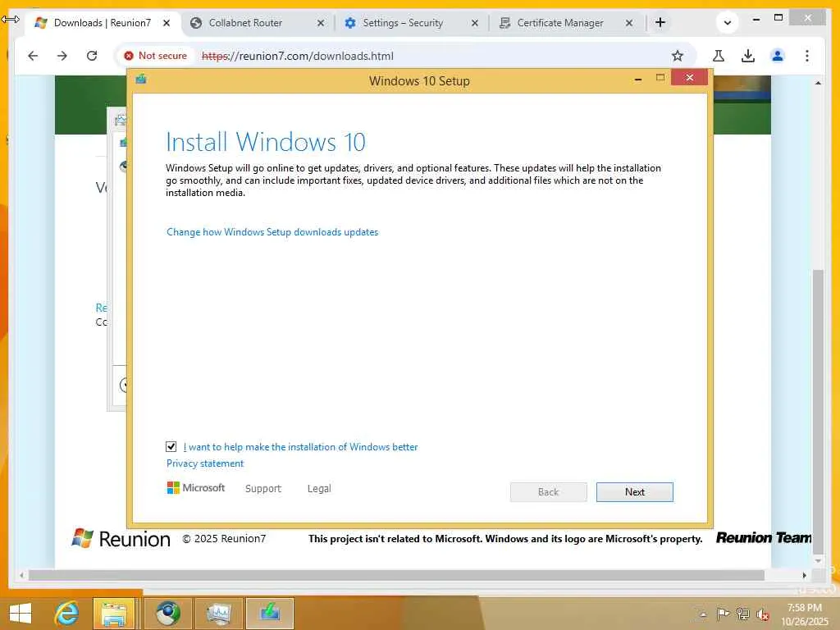Open File Explorer from the taskbar
Viewport: 840px width, 630px height.
114,614
